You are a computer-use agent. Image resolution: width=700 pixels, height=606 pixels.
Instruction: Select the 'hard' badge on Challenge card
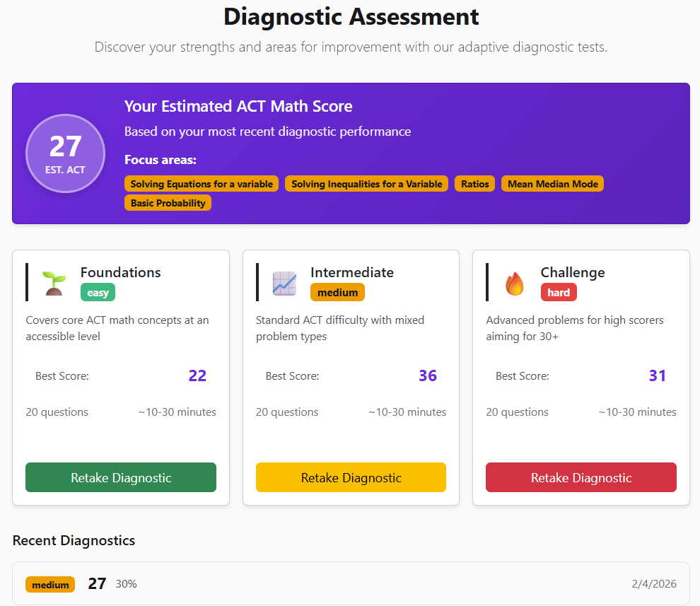[x=559, y=291]
